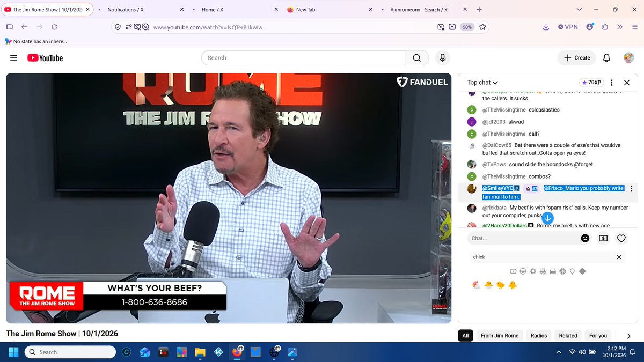Select the nature emoji category icon
This screenshot has height=362, width=644.
click(x=533, y=271)
